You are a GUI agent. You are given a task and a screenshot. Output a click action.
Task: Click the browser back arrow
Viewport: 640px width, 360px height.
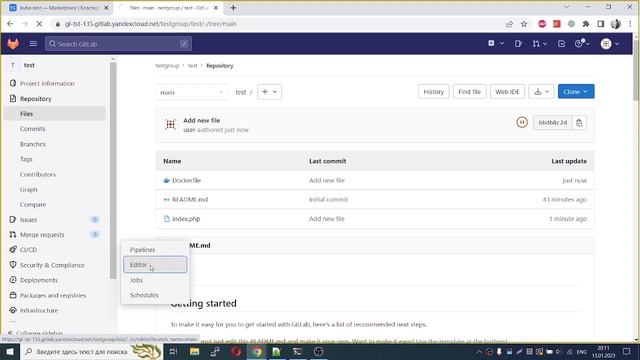click(10, 24)
